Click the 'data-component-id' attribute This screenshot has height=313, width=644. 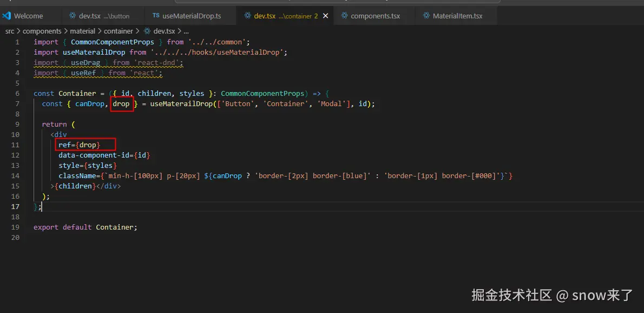94,155
